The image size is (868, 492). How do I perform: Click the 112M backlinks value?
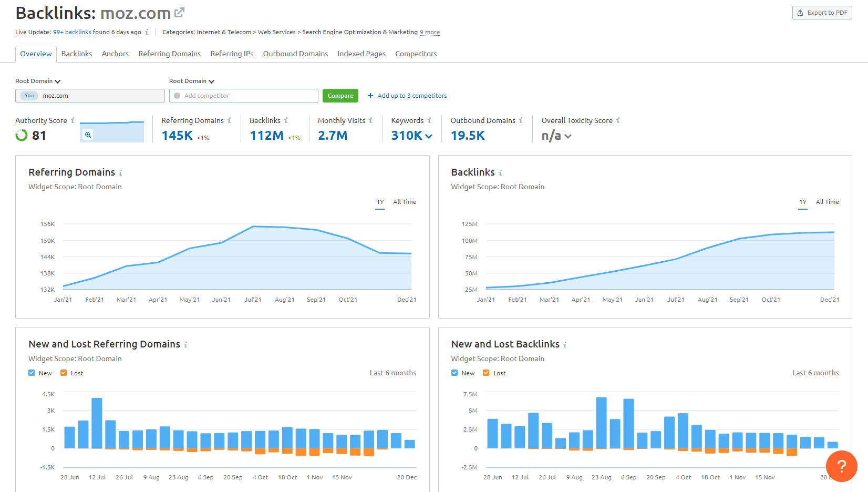pyautogui.click(x=266, y=136)
